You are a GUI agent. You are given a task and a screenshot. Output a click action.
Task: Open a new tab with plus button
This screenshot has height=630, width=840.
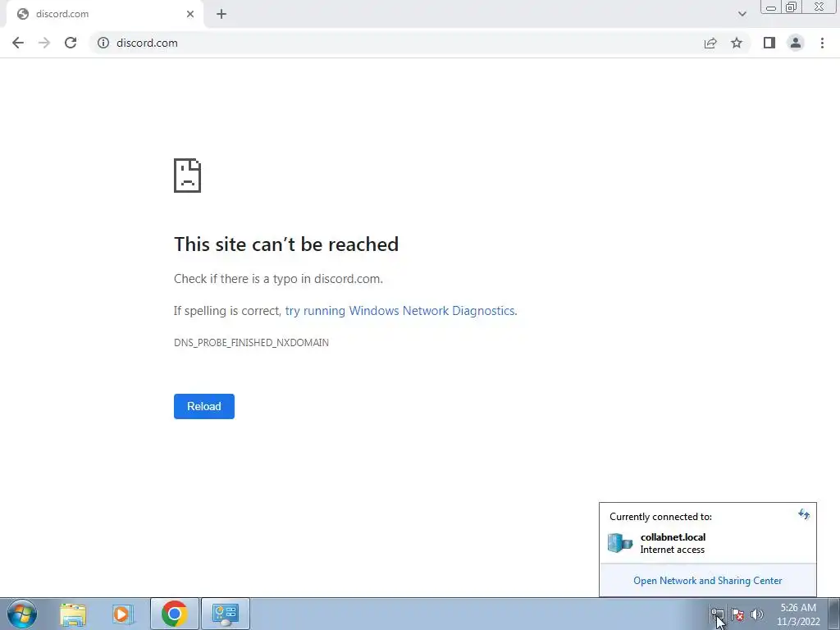click(x=221, y=14)
